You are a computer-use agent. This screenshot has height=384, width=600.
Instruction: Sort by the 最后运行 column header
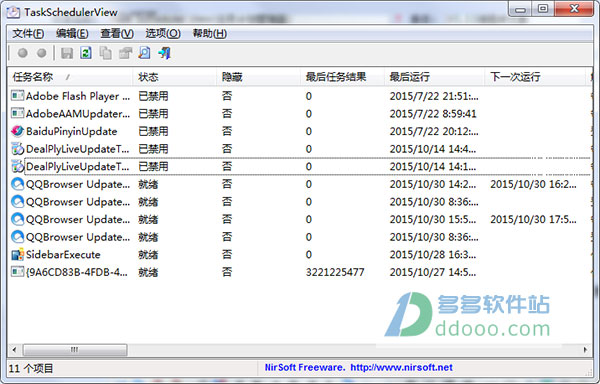pyautogui.click(x=435, y=77)
